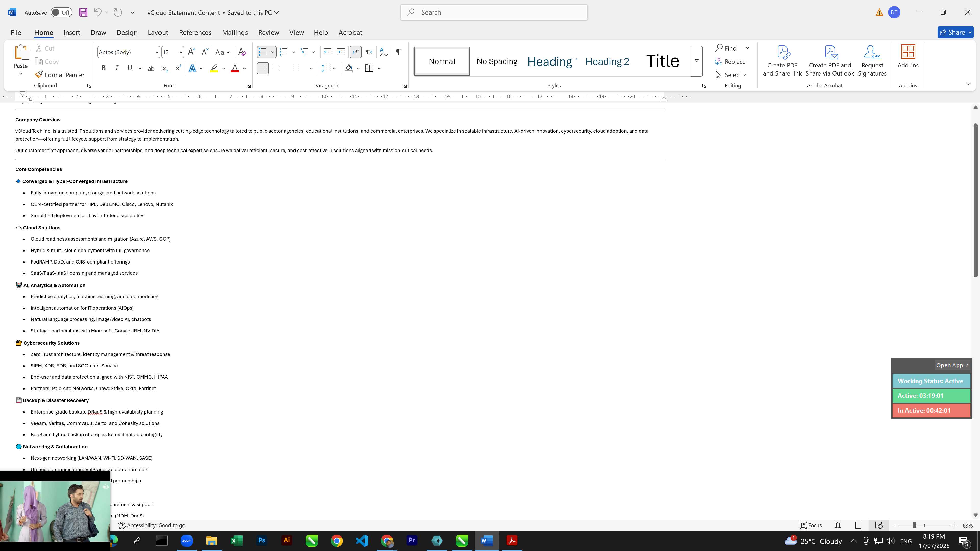The image size is (980, 551).
Task: Open Adobe Acrobat from the taskbar
Action: [x=512, y=540]
